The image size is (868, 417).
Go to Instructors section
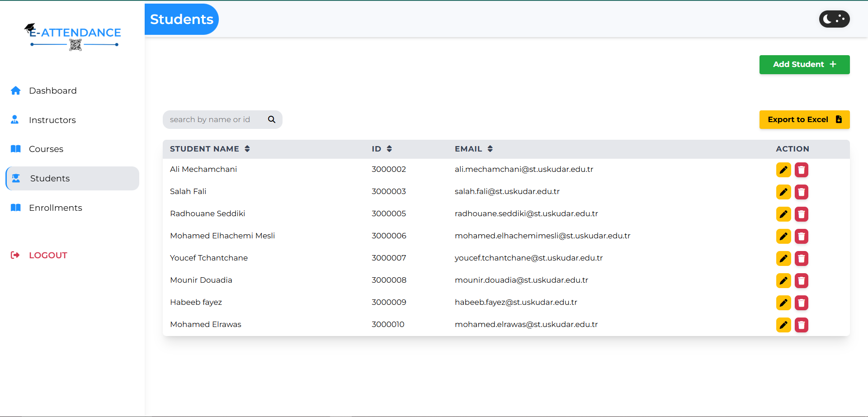[x=52, y=120]
